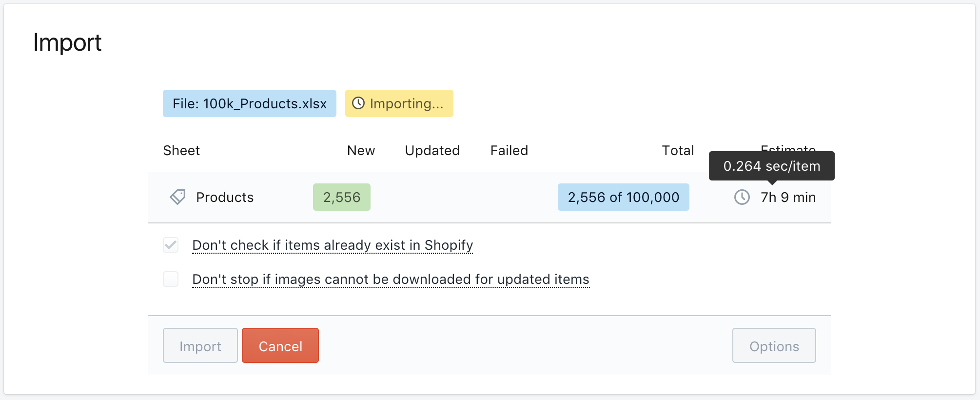Viewport: 980px width, 400px height.
Task: Click the "Don't stop if images cannot be downloaded" label
Action: pos(391,279)
